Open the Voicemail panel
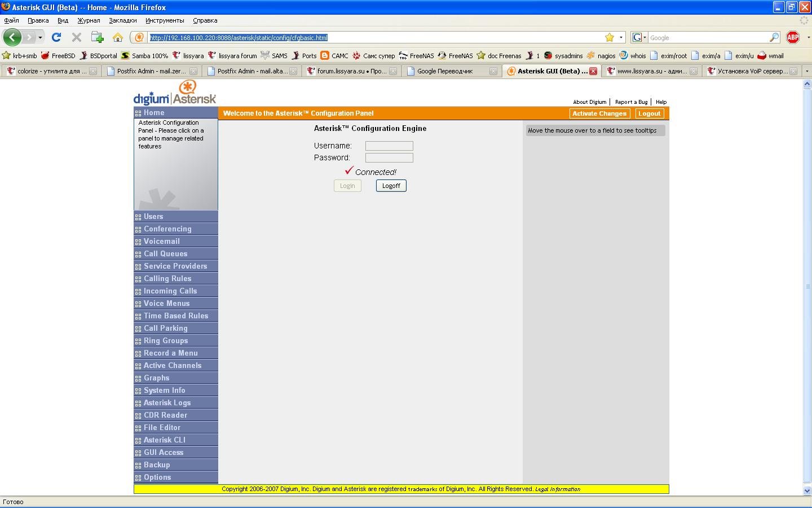 [x=176, y=242]
